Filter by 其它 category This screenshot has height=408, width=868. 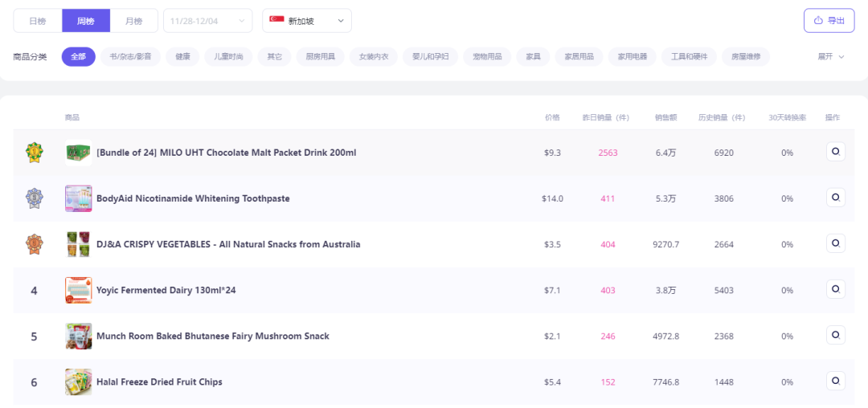coord(275,57)
